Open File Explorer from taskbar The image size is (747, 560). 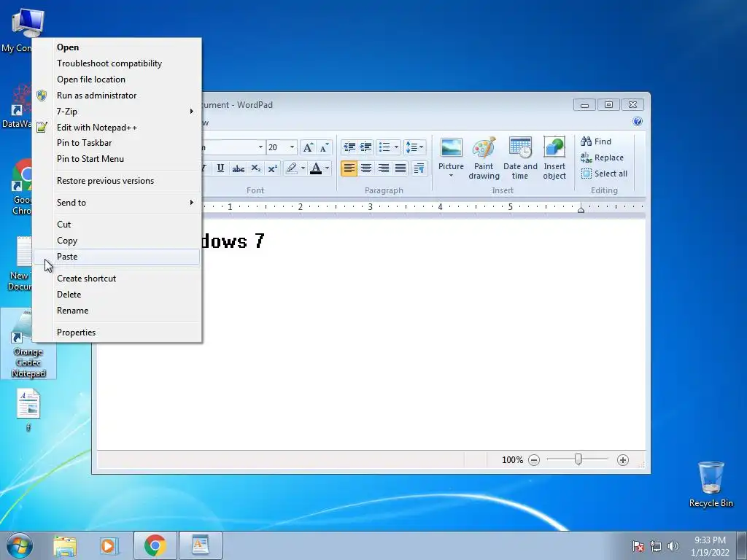(x=65, y=545)
